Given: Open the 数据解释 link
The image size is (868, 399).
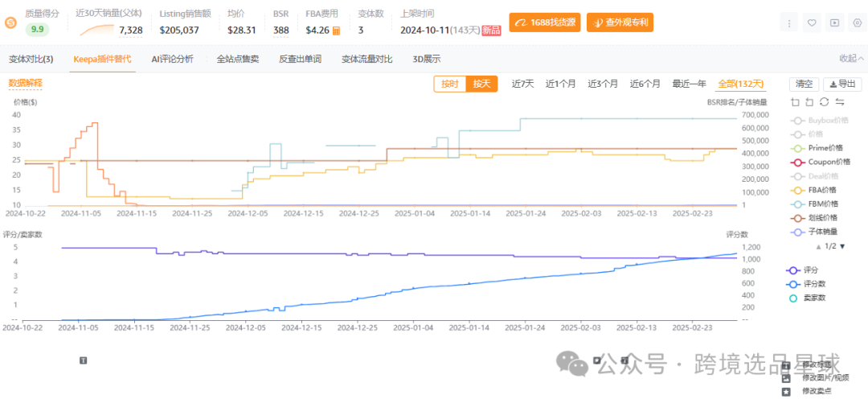Looking at the screenshot, I should 26,83.
